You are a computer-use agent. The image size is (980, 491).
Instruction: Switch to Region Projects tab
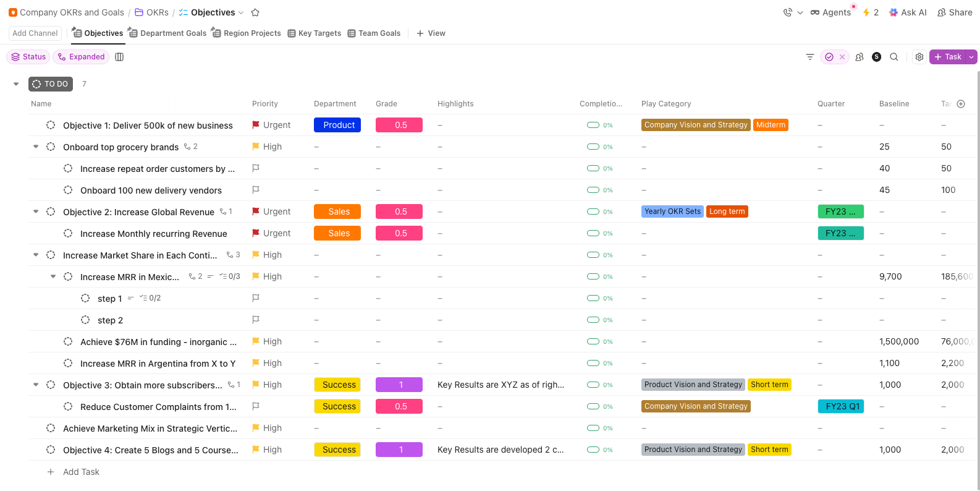coord(247,33)
